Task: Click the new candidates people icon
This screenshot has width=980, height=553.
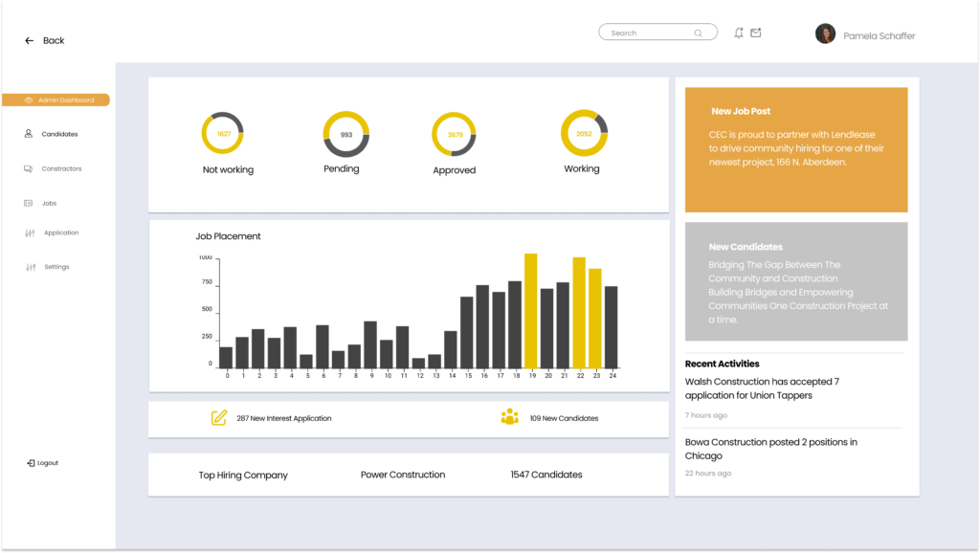Action: click(x=509, y=417)
